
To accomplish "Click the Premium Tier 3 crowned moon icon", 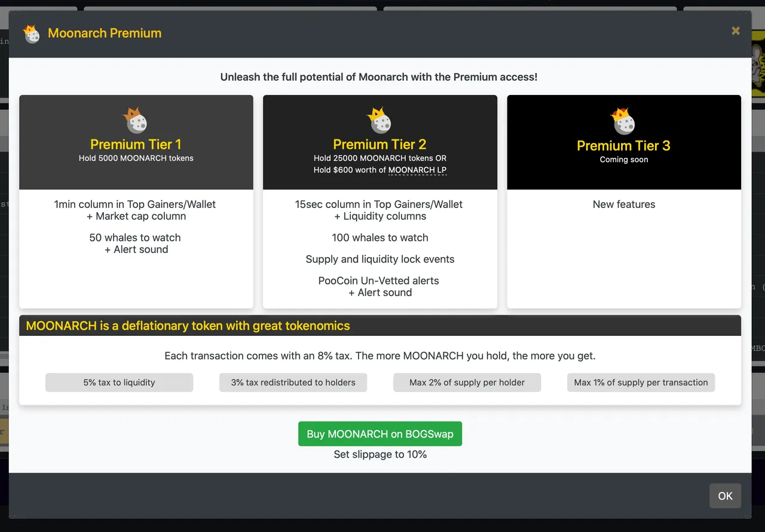I will [x=623, y=121].
